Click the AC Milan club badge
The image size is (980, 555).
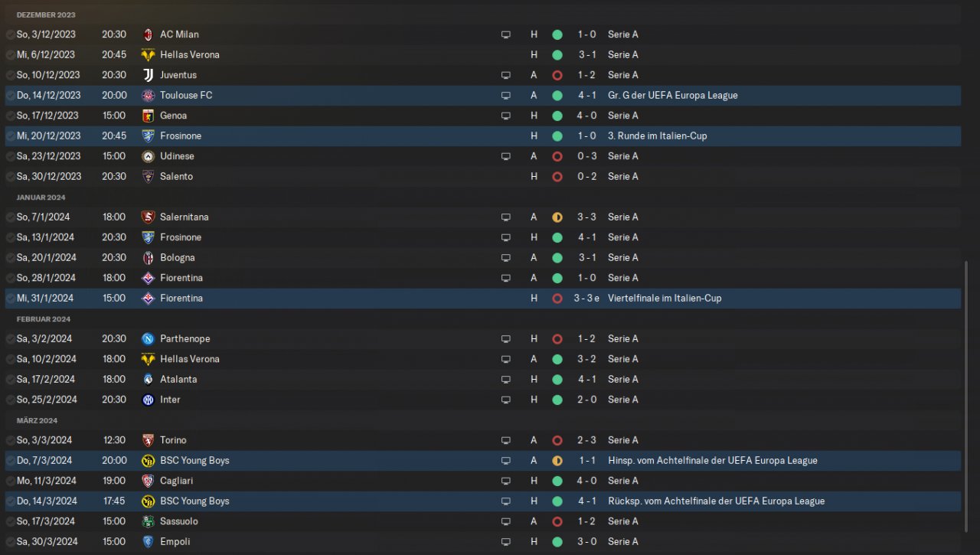click(148, 34)
